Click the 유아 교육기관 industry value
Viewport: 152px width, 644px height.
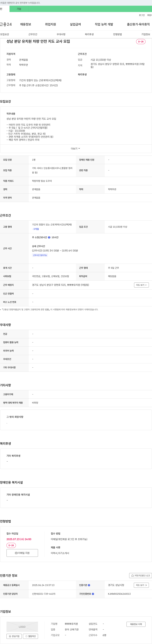tap(72, 629)
